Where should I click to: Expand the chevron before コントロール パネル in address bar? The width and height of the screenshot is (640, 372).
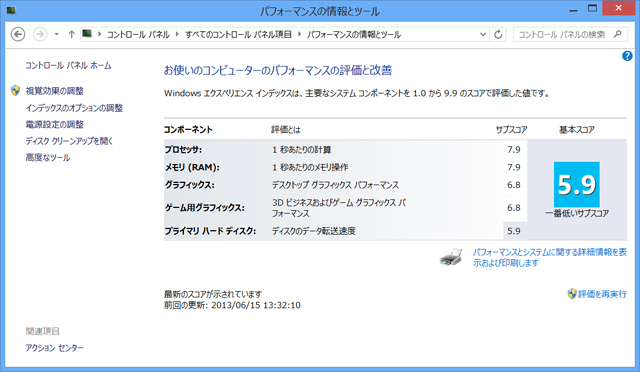100,34
